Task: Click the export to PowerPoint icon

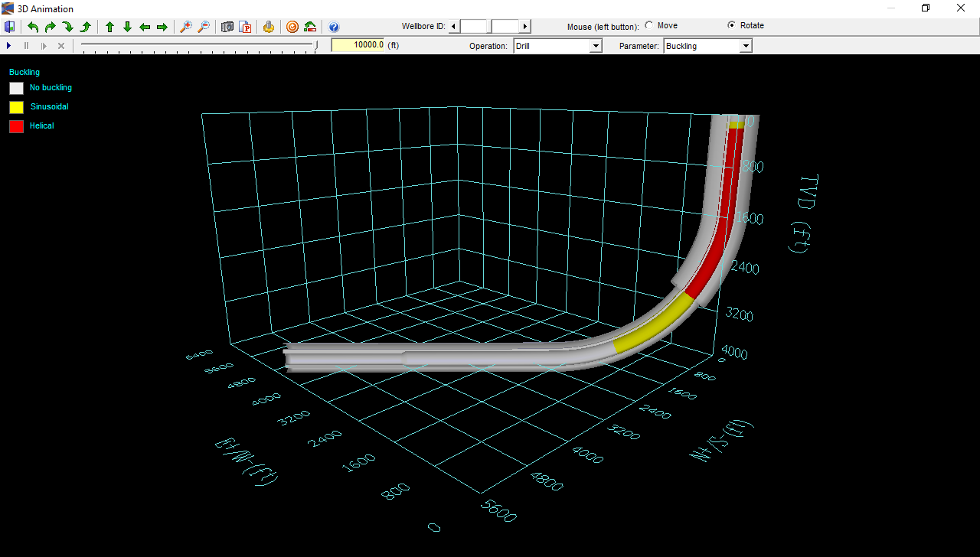Action: (x=245, y=27)
